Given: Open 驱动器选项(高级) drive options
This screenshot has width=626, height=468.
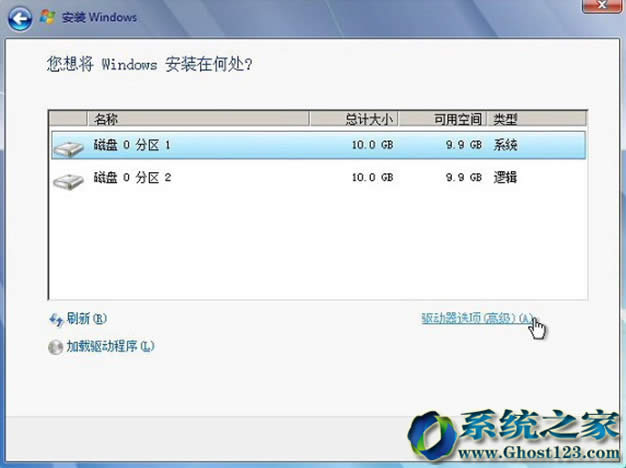Looking at the screenshot, I should click(475, 318).
